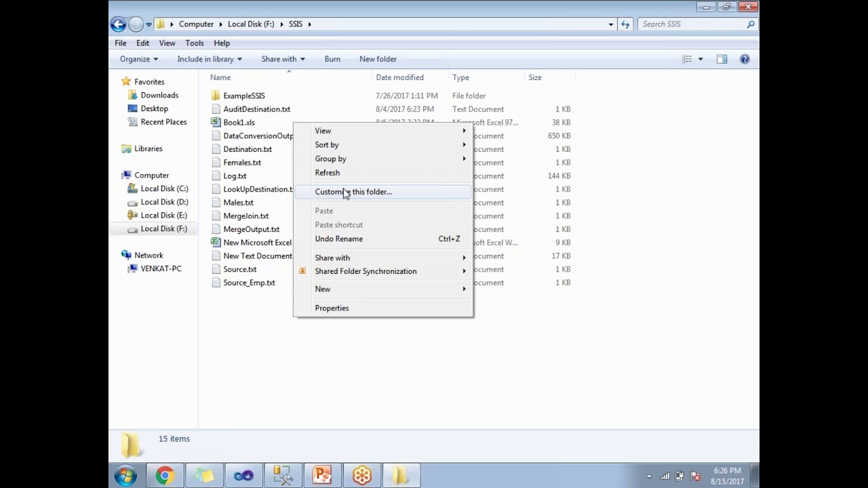Open VENKAT-PC under Network
Screen dimensions: 868x488
161,268
